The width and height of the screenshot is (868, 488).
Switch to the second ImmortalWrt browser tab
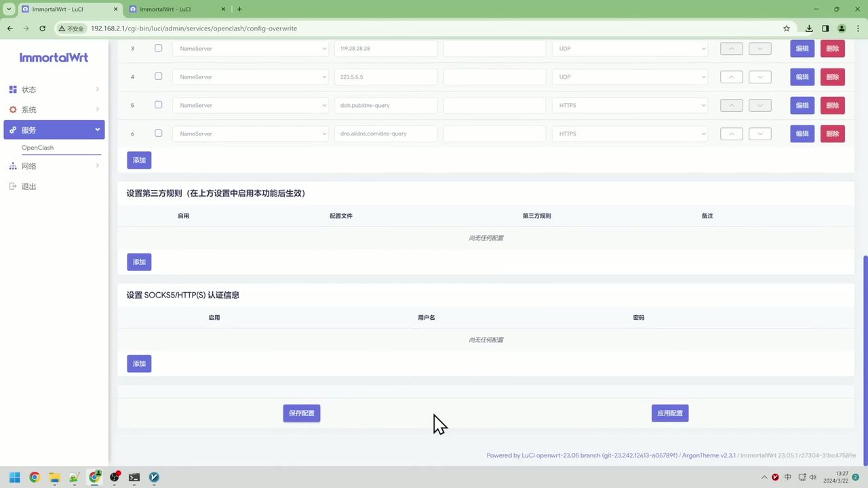tap(165, 9)
